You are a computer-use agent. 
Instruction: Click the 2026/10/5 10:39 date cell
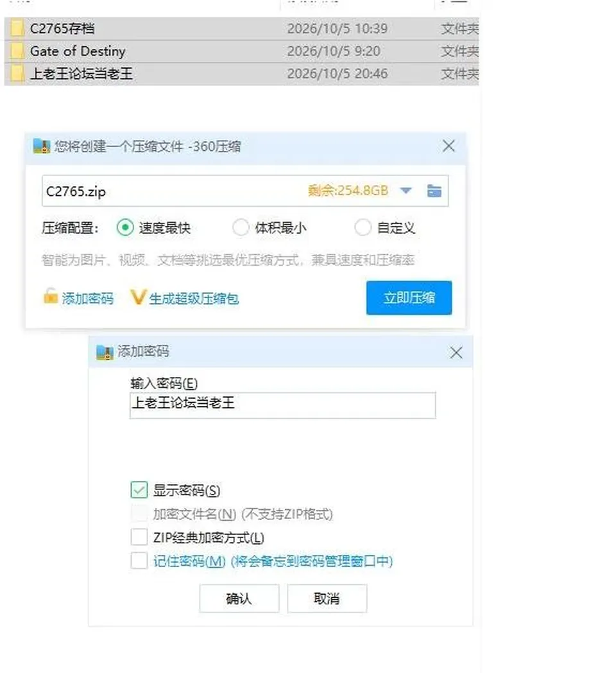point(337,29)
